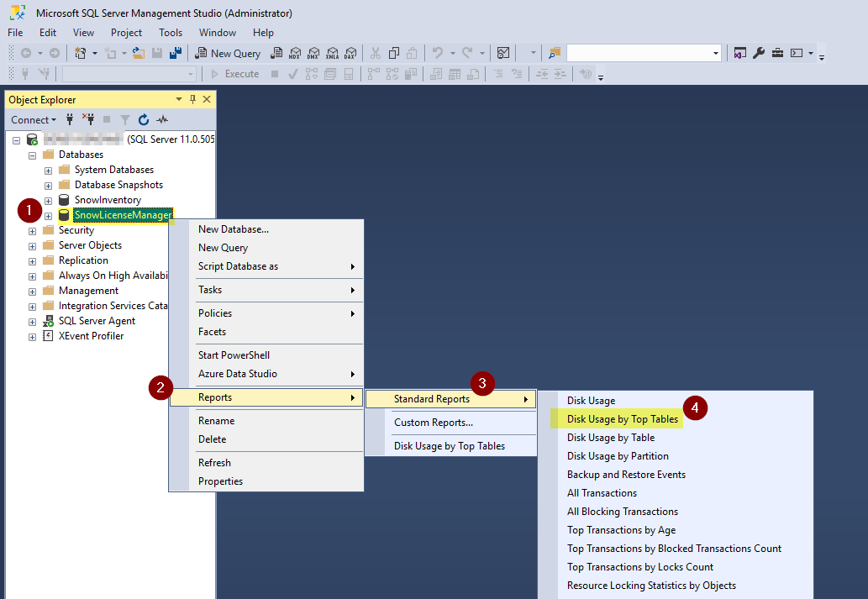Click the Activity Monitor toolbar icon
The width and height of the screenshot is (868, 599).
point(503,53)
